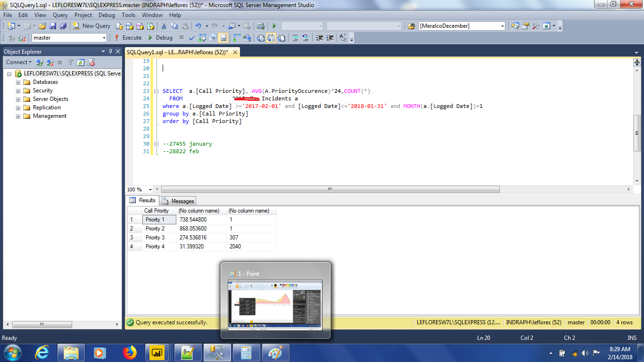This screenshot has height=362, width=644.
Task: Execute the query
Action: tap(127, 38)
